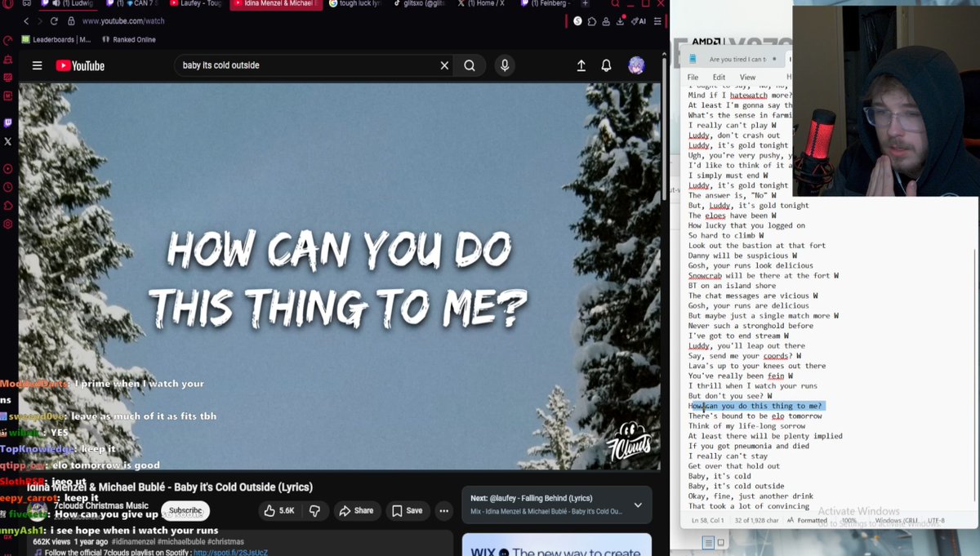Click the Share button under video
980x556 pixels.
pyautogui.click(x=356, y=510)
